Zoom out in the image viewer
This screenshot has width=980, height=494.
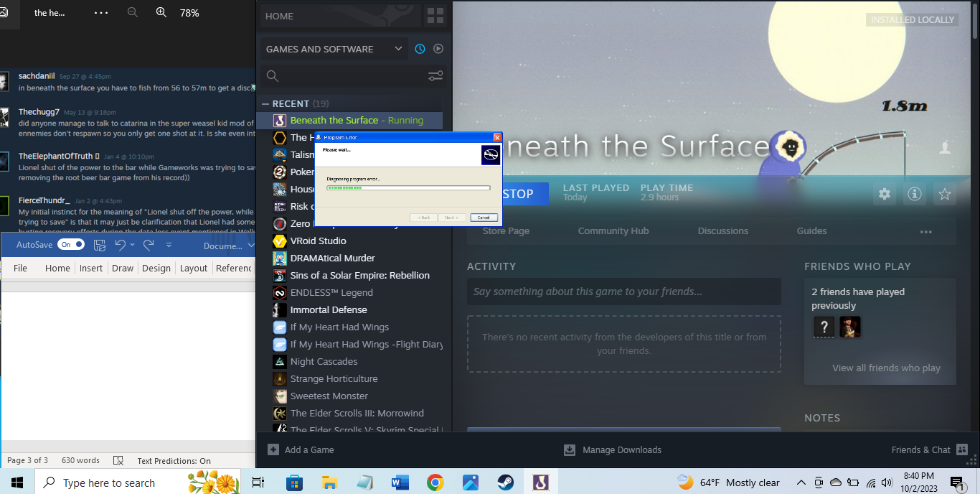point(133,12)
